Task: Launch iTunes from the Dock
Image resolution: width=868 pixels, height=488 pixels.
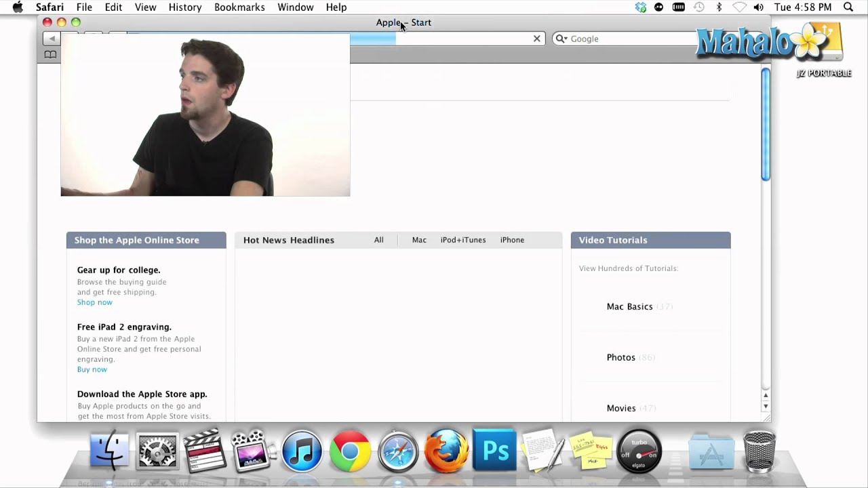Action: 302,451
